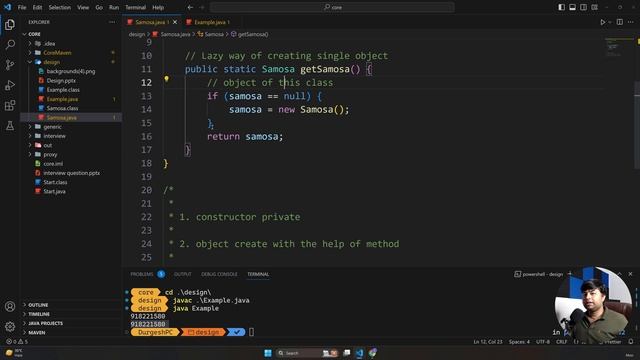Screen dimensions: 640x360
Task: Toggle the secondary side bar
Action: (584, 7)
